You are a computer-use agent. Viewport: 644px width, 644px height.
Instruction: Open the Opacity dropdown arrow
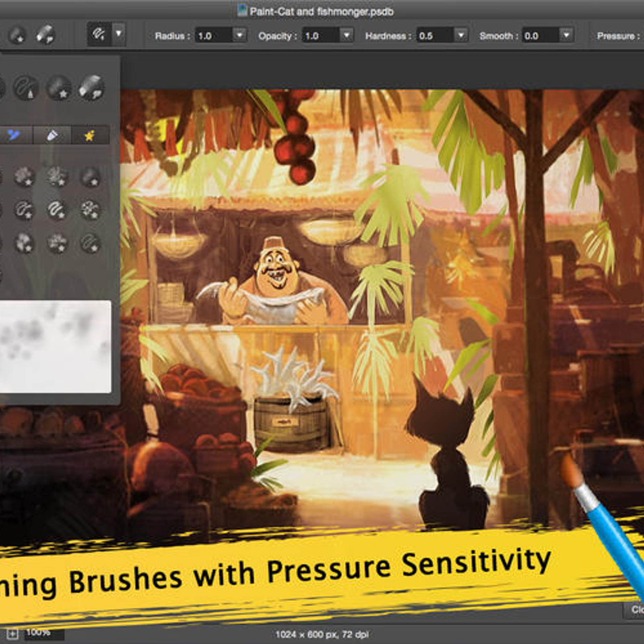(347, 35)
